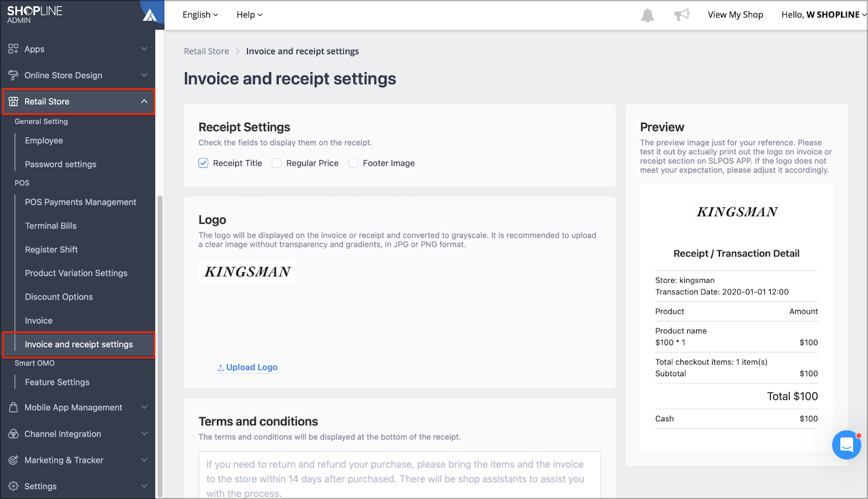Click the Channel Integration icon

[x=13, y=434]
